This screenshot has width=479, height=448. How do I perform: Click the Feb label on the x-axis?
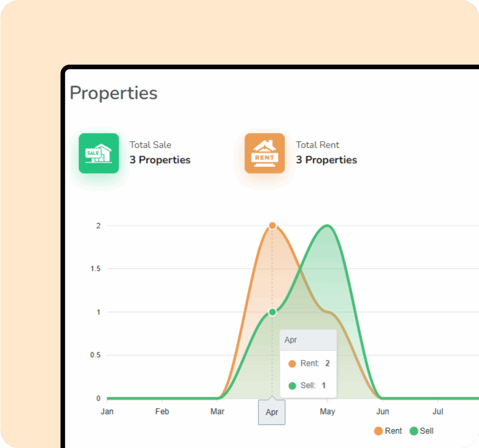pos(162,411)
